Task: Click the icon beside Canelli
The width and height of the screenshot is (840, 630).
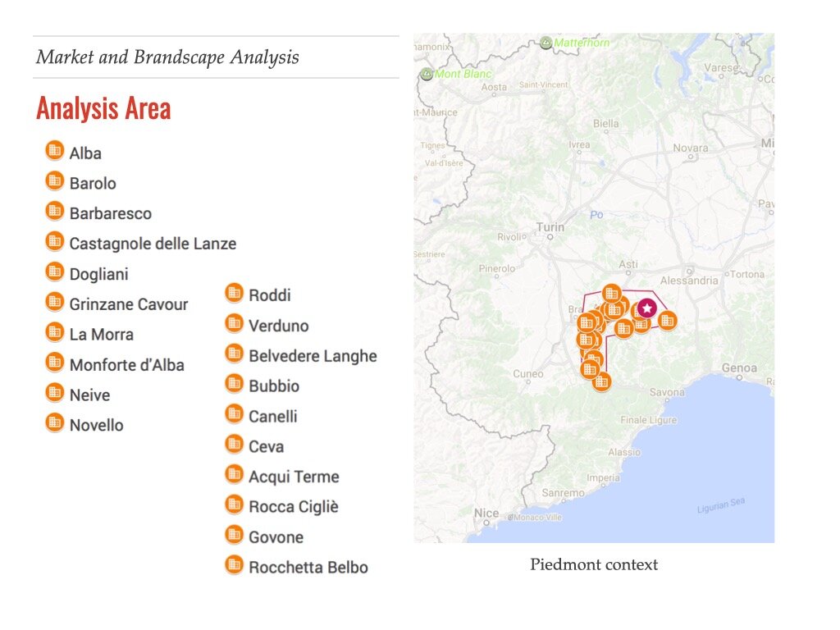Action: pyautogui.click(x=234, y=413)
